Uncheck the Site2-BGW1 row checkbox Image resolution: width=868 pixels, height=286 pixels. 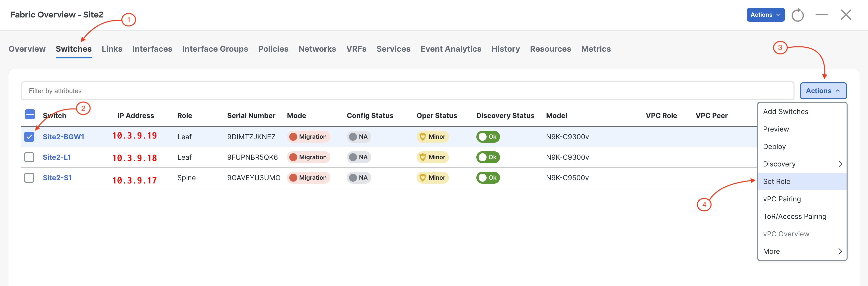29,137
